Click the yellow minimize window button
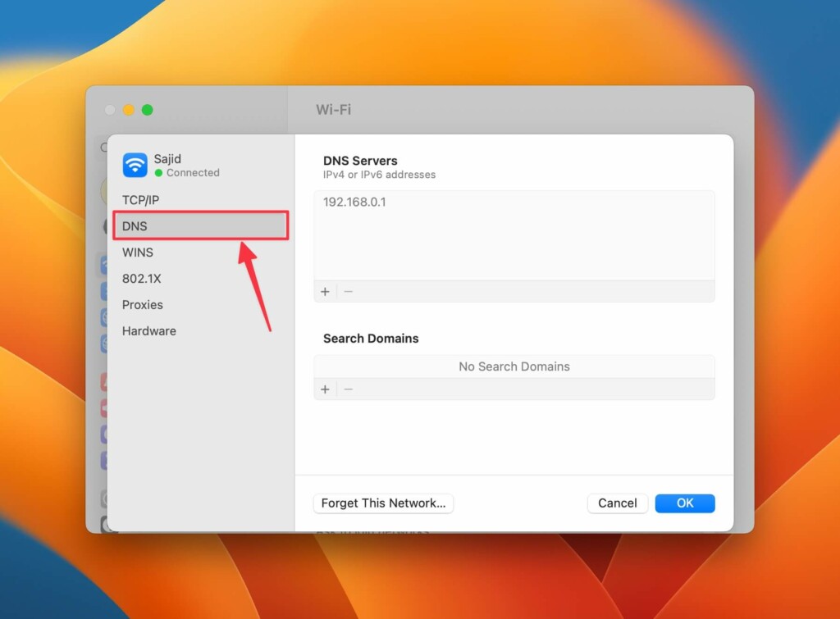This screenshot has width=840, height=619. (129, 110)
